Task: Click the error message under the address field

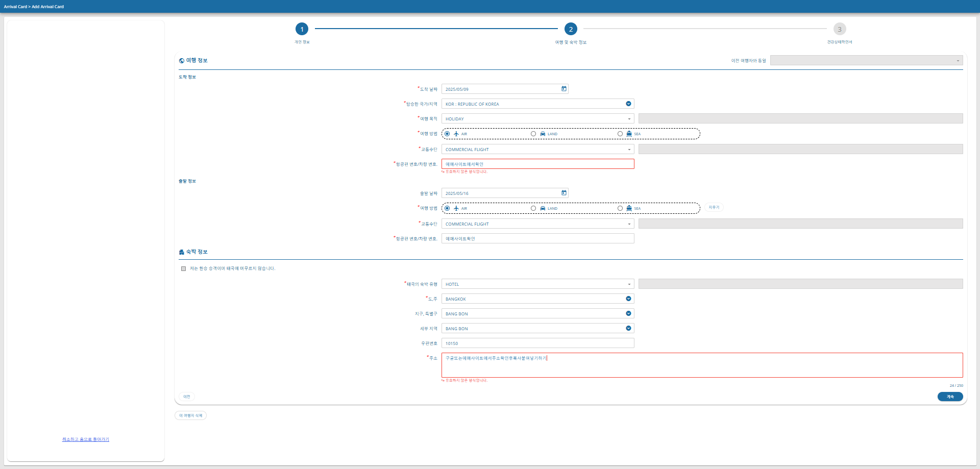Action: tap(464, 380)
